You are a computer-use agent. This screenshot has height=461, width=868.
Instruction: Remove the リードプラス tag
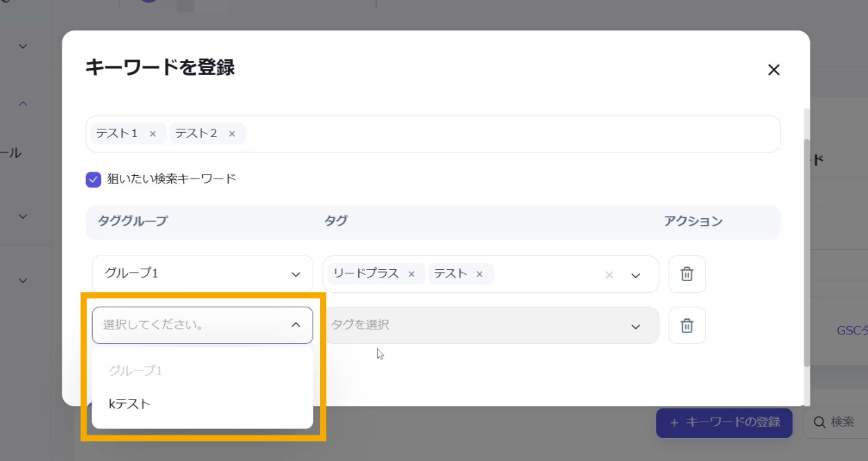click(411, 274)
